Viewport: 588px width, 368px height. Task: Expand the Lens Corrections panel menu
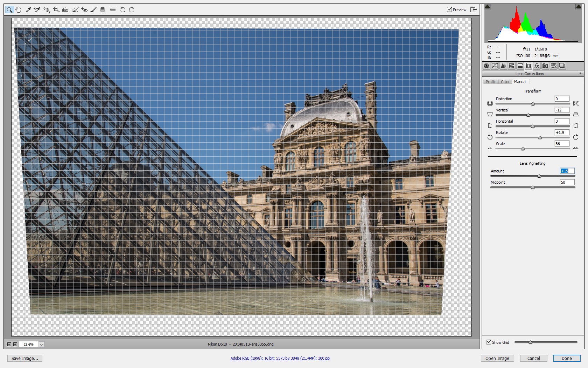(581, 74)
